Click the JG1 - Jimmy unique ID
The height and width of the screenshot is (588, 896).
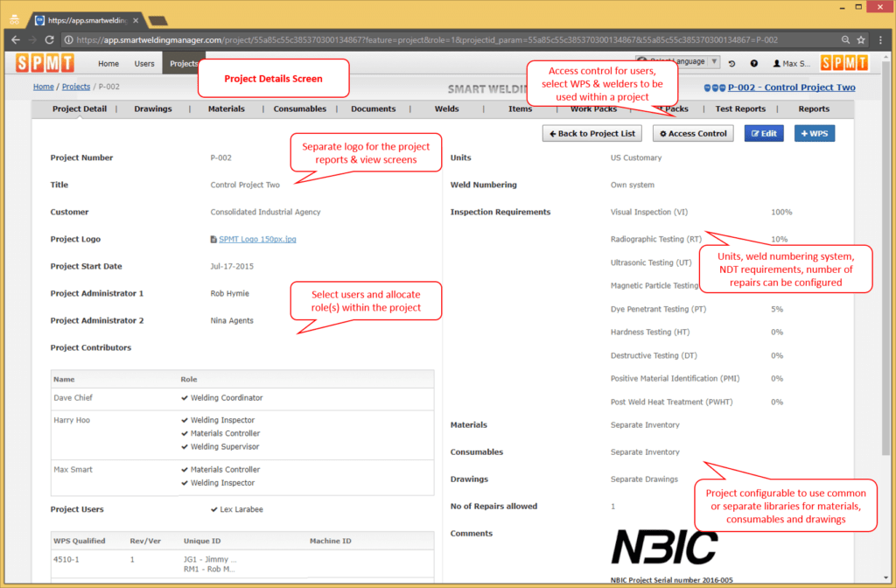pyautogui.click(x=210, y=559)
